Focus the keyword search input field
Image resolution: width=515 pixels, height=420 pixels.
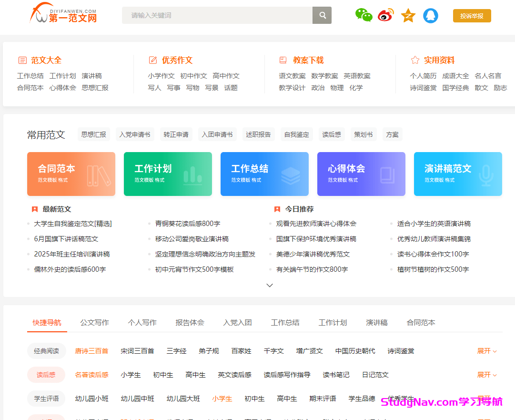(217, 15)
